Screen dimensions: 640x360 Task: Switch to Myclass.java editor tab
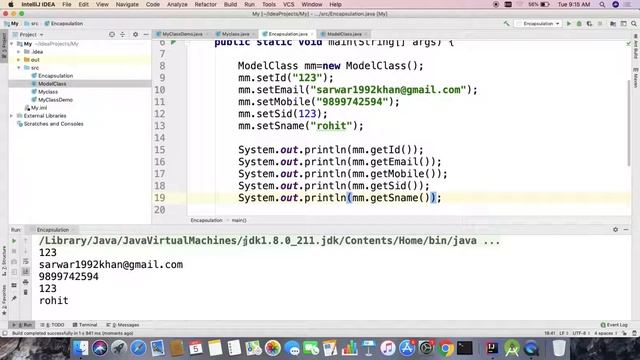tap(236, 34)
